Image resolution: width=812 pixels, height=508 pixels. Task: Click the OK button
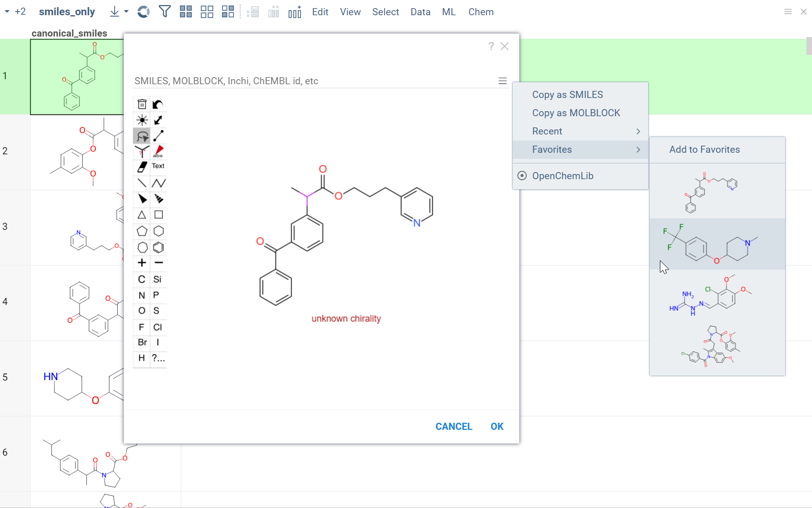click(x=497, y=426)
